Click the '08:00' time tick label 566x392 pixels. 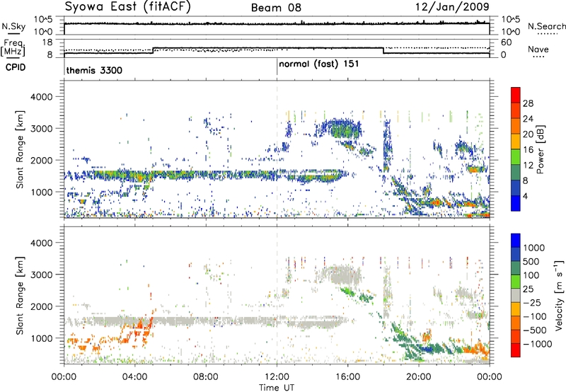[206, 377]
